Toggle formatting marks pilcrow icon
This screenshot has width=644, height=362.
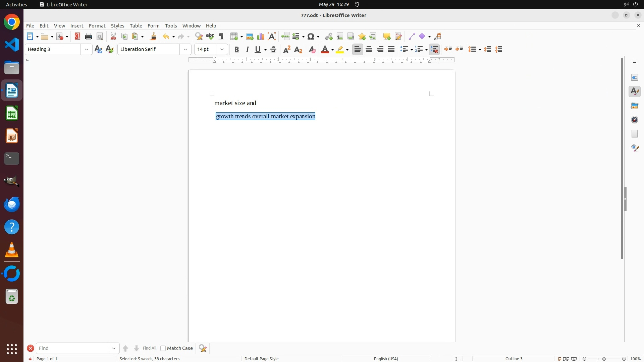point(221,36)
